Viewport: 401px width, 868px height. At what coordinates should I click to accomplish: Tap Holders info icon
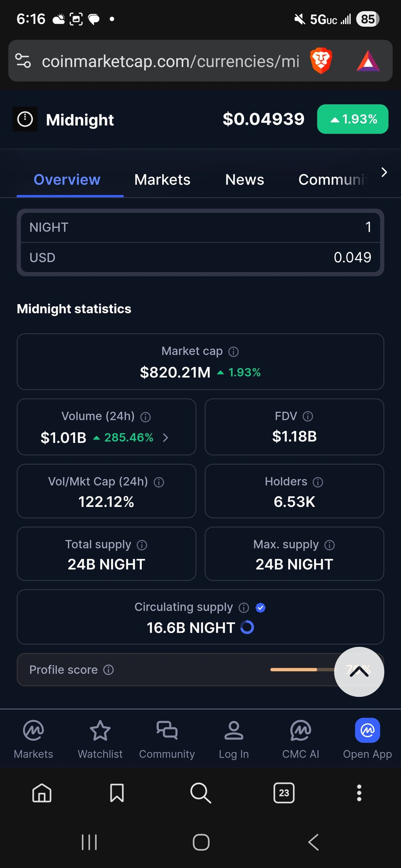[318, 482]
